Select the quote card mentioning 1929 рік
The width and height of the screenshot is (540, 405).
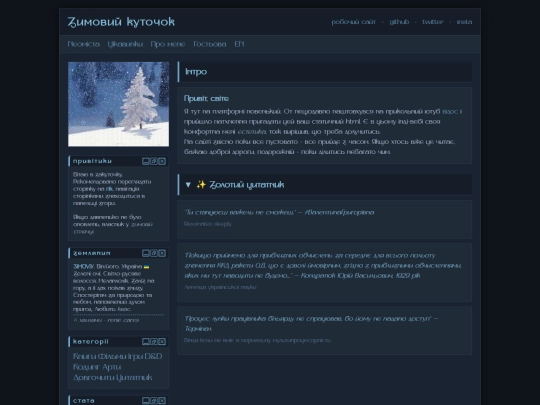pyautogui.click(x=324, y=272)
